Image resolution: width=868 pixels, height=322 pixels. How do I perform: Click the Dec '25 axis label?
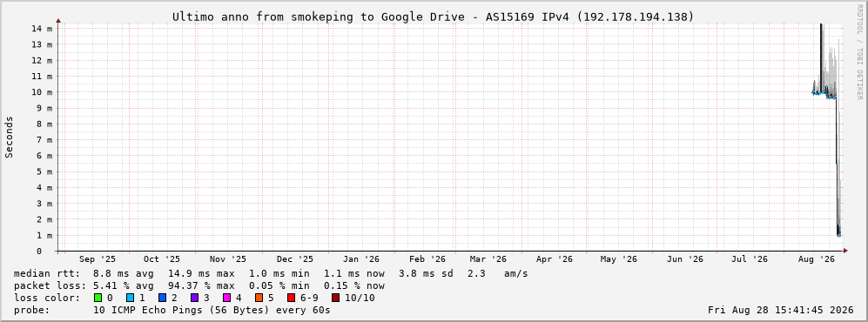[294, 259]
